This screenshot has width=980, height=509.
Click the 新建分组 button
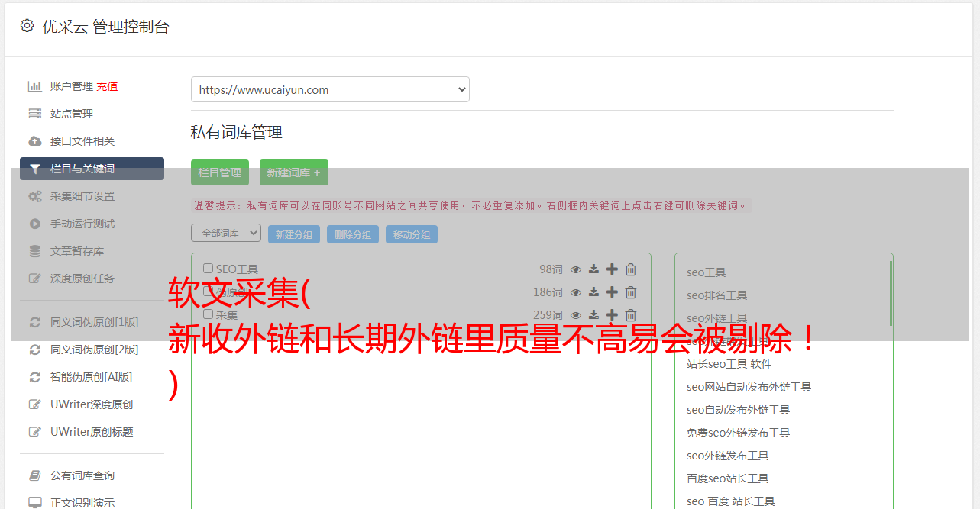(294, 235)
